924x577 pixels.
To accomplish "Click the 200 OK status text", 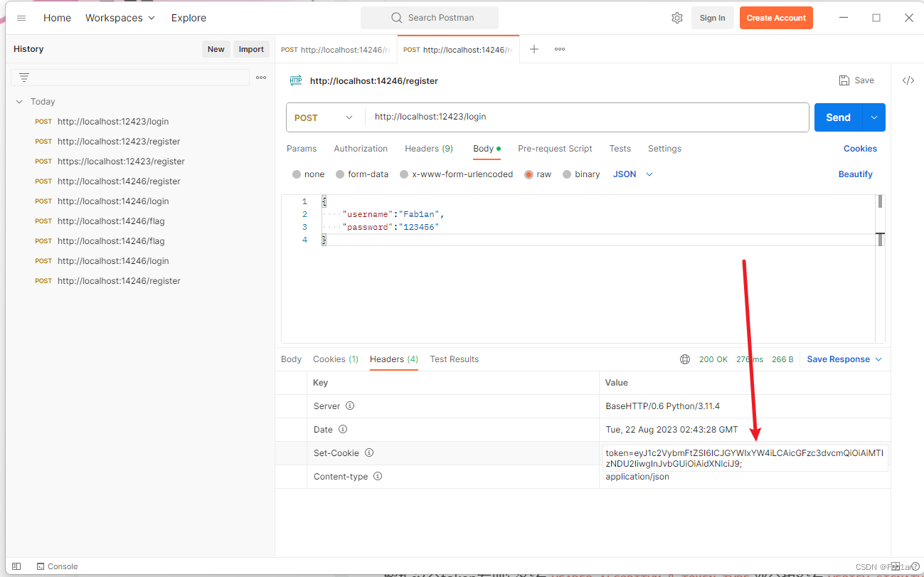I will [713, 359].
